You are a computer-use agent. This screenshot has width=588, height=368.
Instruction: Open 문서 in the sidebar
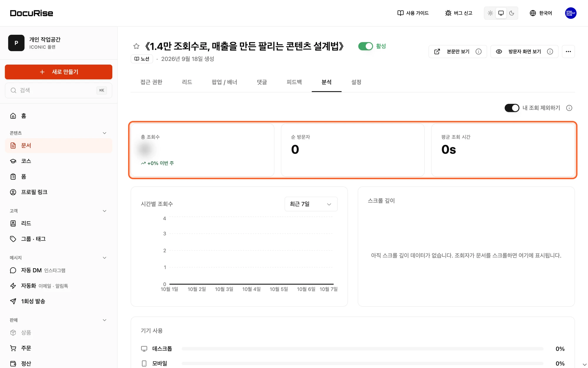coord(59,145)
